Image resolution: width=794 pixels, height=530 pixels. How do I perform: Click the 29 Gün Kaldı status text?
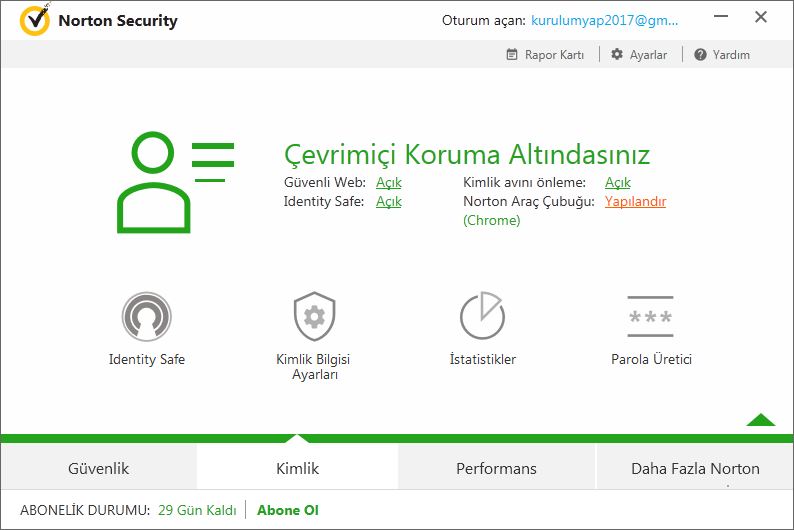[x=197, y=510]
